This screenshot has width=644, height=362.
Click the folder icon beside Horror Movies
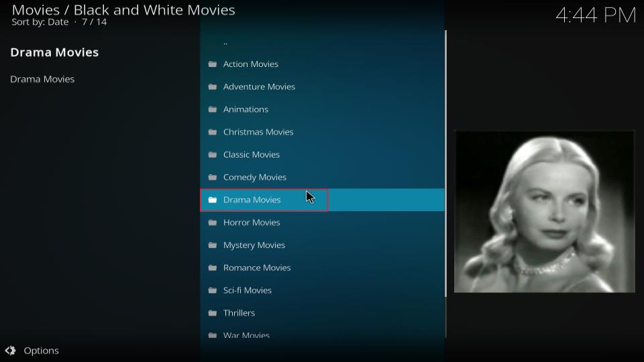213,223
